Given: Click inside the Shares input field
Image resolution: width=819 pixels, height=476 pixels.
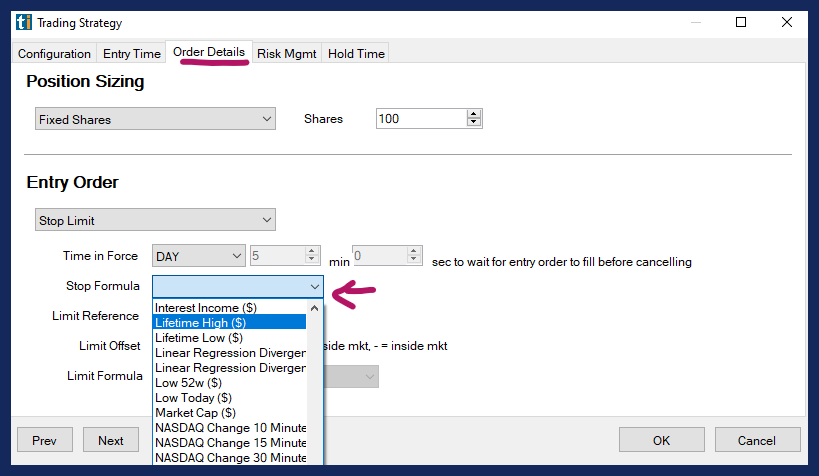Looking at the screenshot, I should 420,119.
